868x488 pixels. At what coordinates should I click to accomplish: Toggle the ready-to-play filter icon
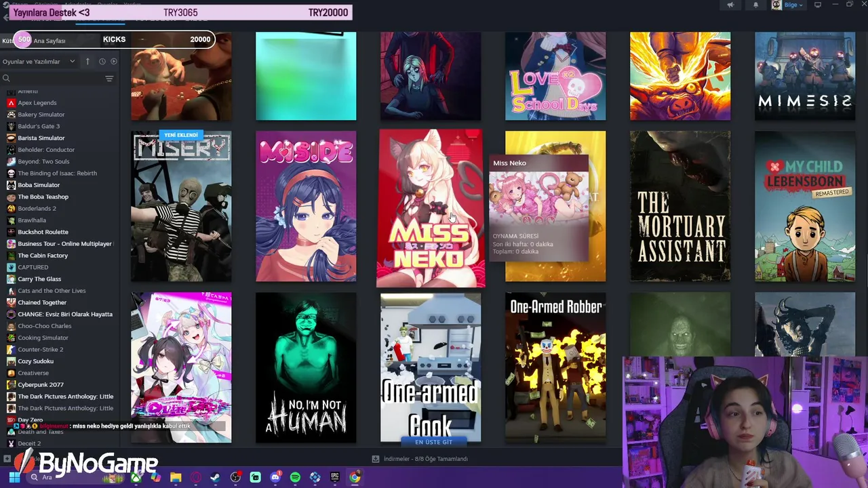(x=114, y=62)
